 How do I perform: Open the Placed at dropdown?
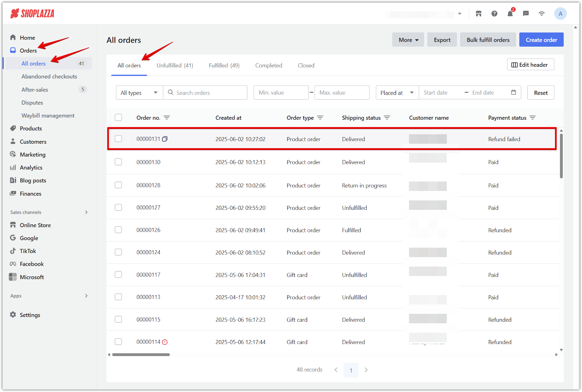coord(397,93)
